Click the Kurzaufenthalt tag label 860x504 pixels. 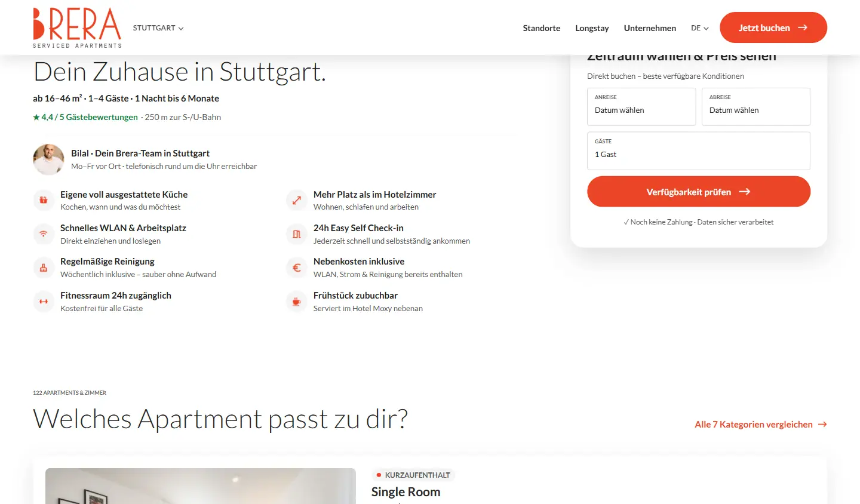click(413, 475)
